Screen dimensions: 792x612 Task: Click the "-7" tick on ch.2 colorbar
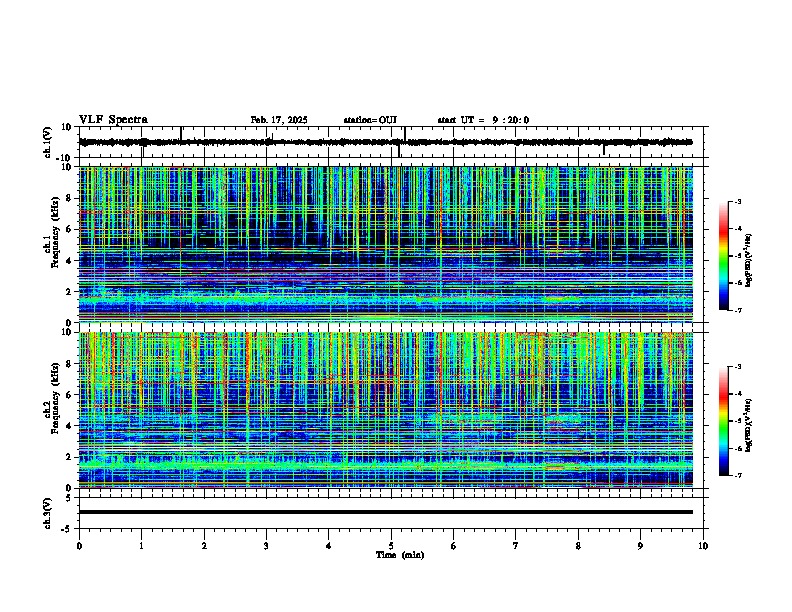tap(738, 475)
